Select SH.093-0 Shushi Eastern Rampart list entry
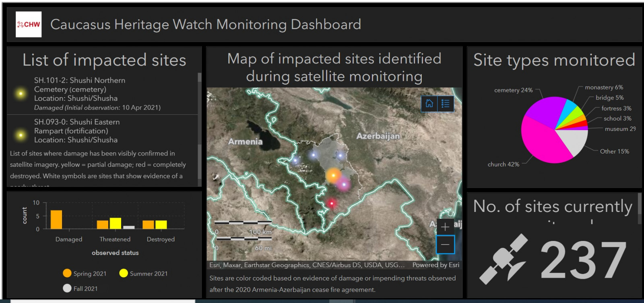 tap(76, 131)
